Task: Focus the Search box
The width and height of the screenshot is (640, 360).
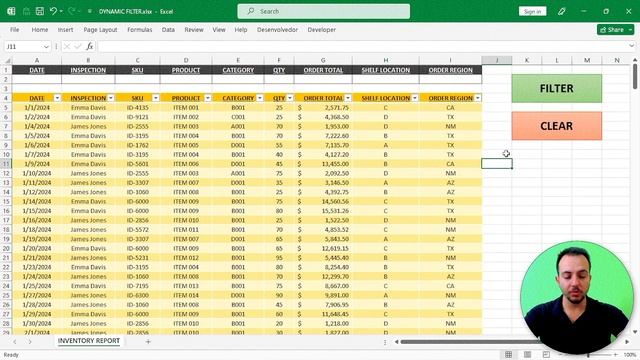Action: [x=324, y=11]
